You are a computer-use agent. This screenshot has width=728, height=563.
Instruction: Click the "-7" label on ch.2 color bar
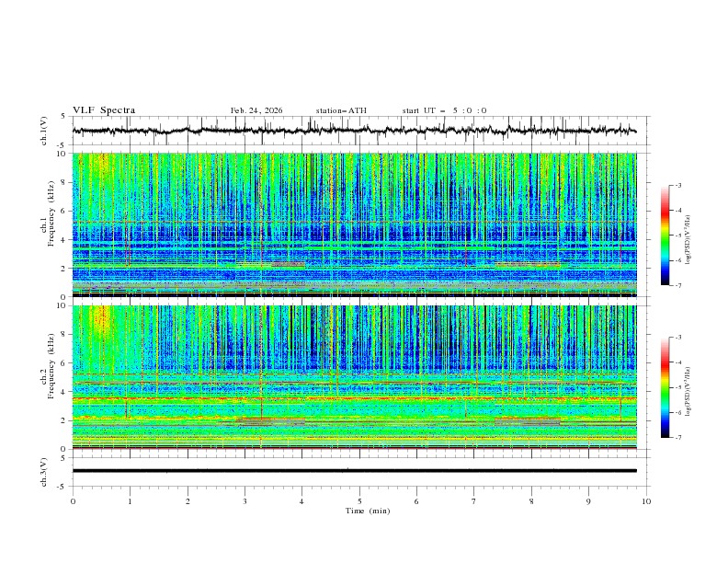point(678,438)
